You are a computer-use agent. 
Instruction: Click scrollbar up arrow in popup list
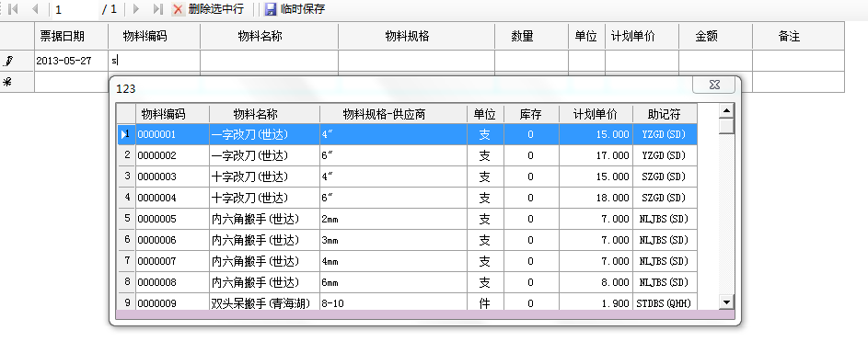point(726,110)
